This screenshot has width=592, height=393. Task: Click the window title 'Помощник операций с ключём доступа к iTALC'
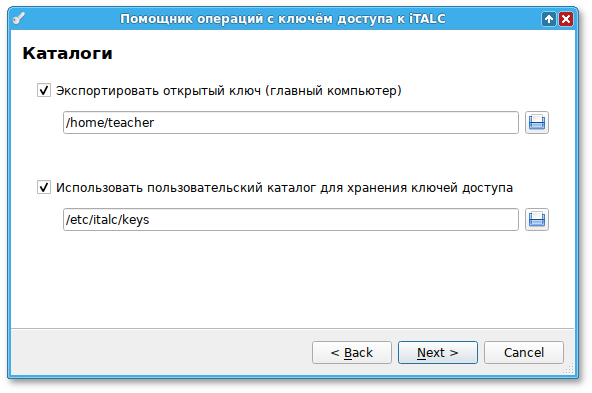point(283,18)
